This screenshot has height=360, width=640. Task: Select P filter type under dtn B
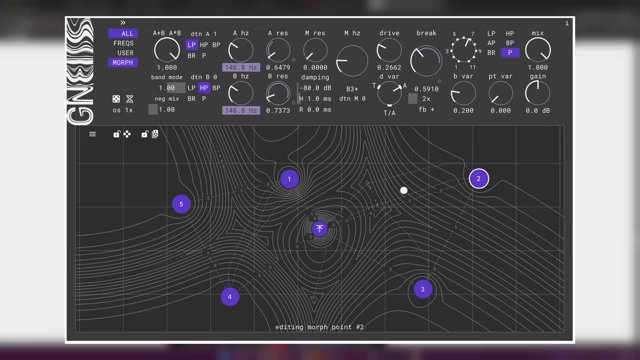[204, 99]
